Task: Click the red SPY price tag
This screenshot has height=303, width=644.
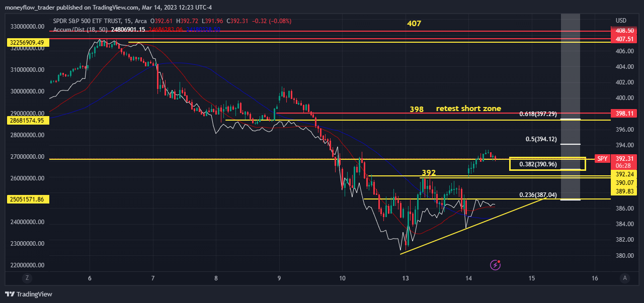Action: 602,158
